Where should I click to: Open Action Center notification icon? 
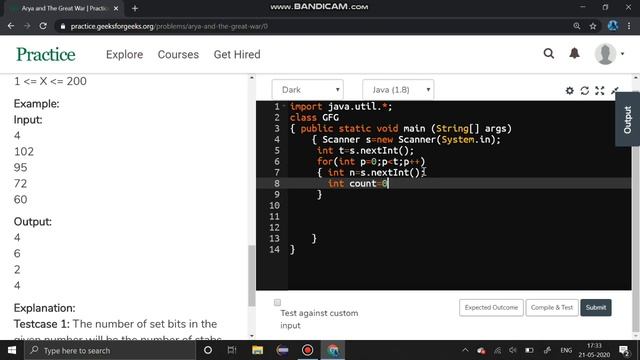624,350
